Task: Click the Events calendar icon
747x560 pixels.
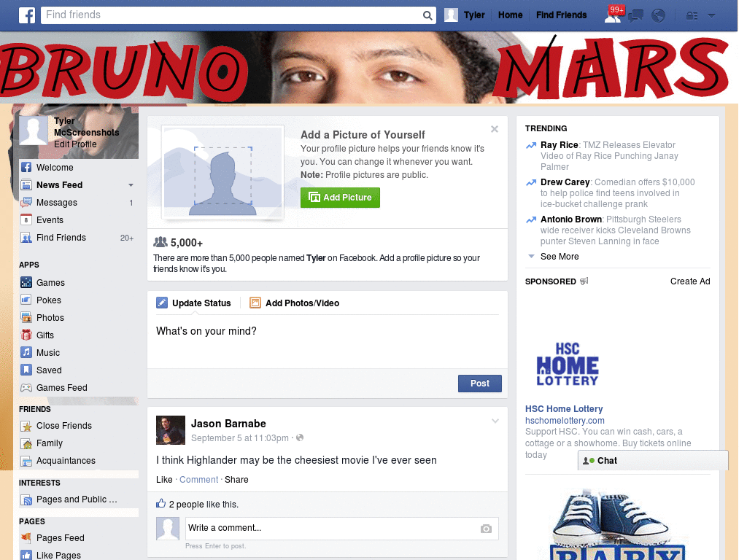Action: [x=26, y=220]
